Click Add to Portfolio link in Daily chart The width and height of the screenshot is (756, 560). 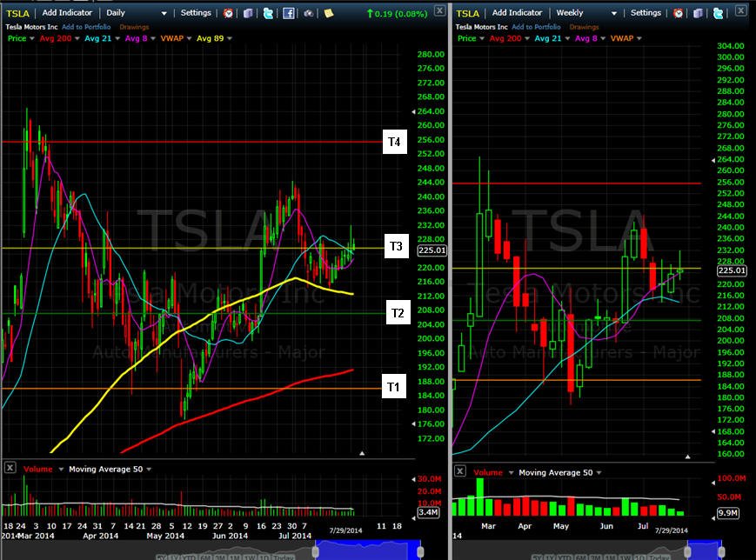86,27
